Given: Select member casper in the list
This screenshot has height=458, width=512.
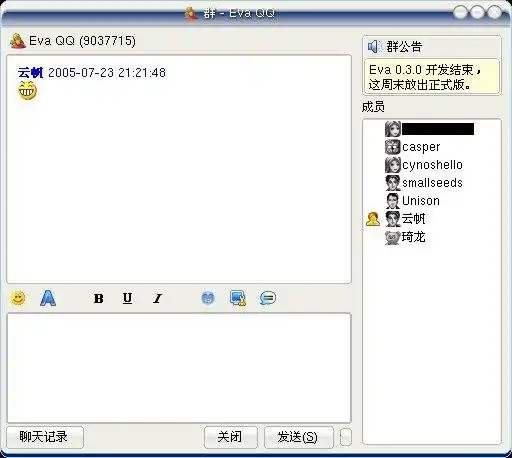Looking at the screenshot, I should tap(421, 147).
